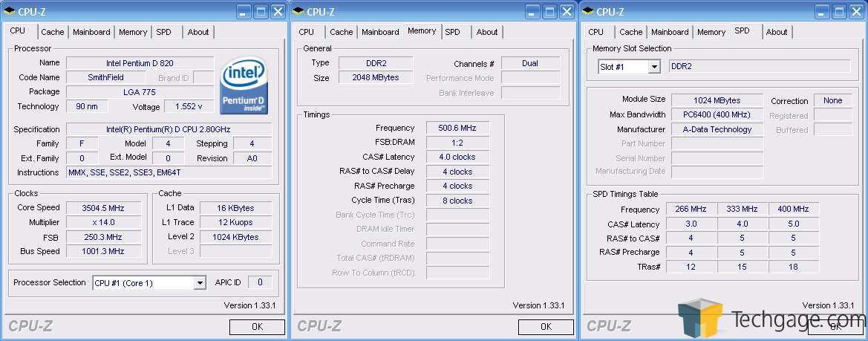Minimize the middle CPU-Z window

point(533,11)
